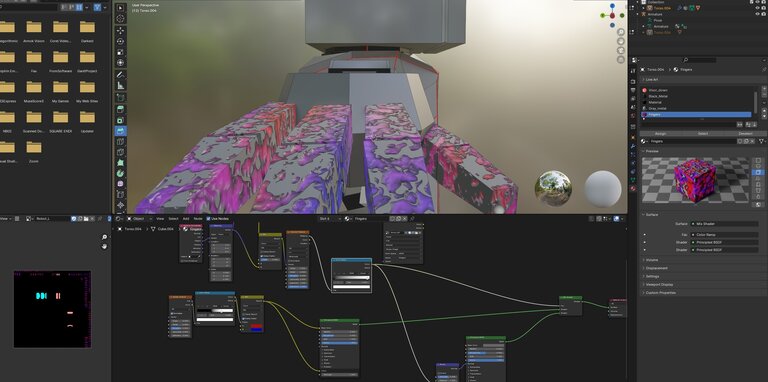Screen dimensions: 768x382
Task: Activate the Rotate tool in viewport
Action: [x=120, y=41]
